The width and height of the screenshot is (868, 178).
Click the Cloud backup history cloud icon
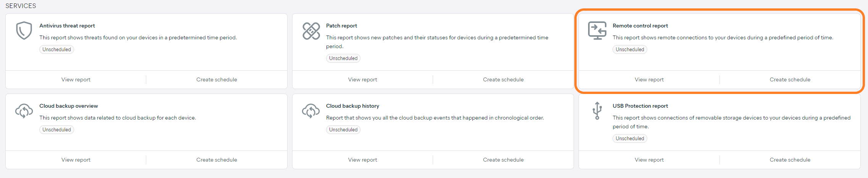pyautogui.click(x=311, y=111)
